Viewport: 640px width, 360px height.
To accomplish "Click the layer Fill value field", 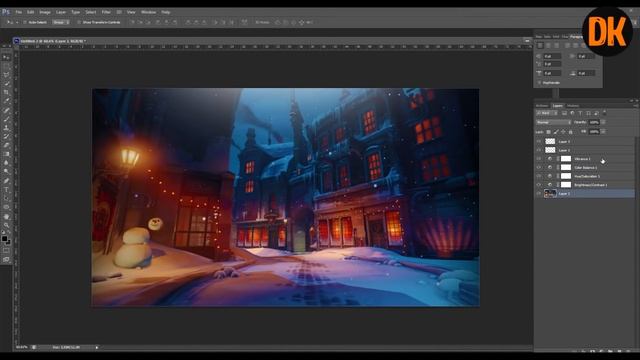I will point(594,132).
